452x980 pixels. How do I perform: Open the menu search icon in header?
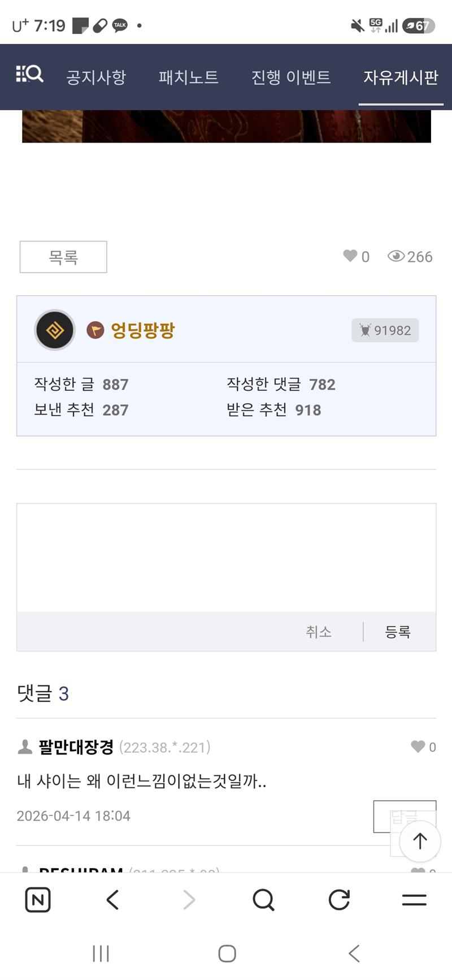click(x=29, y=75)
